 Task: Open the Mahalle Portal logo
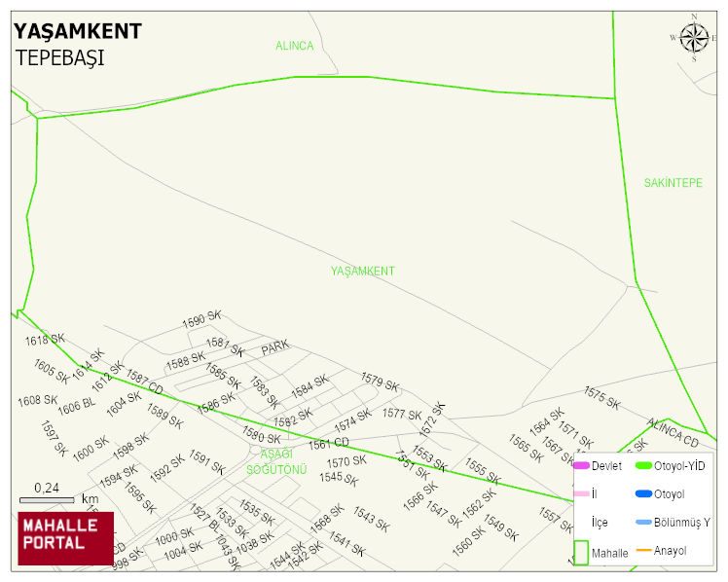tap(65, 538)
